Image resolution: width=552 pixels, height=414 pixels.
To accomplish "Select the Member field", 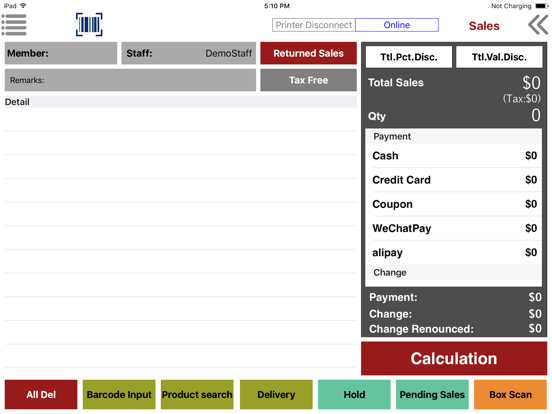I will [61, 53].
